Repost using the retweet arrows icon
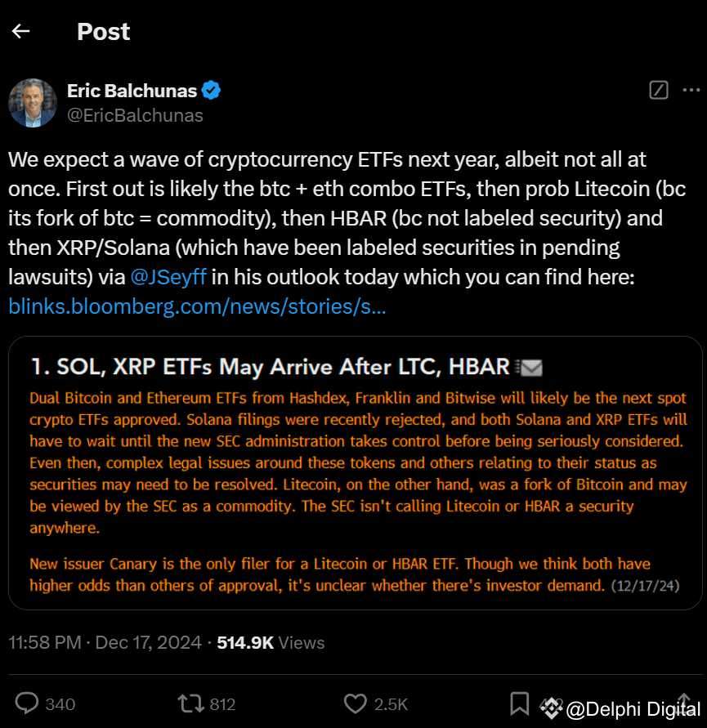 click(x=189, y=703)
